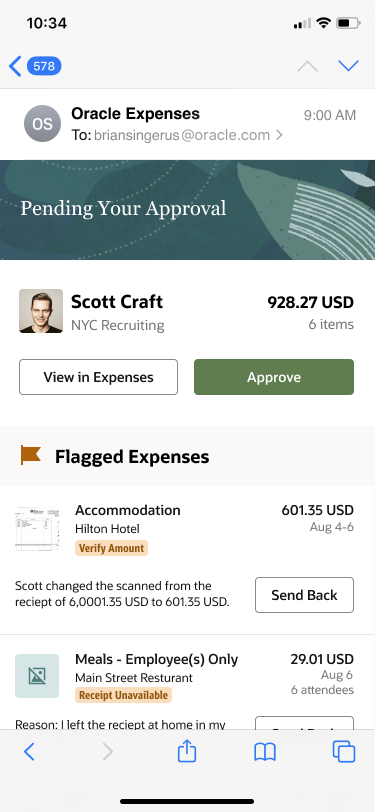This screenshot has width=375, height=812.
Task: Tap the orange Flagged Expenses flag icon
Action: (x=31, y=455)
